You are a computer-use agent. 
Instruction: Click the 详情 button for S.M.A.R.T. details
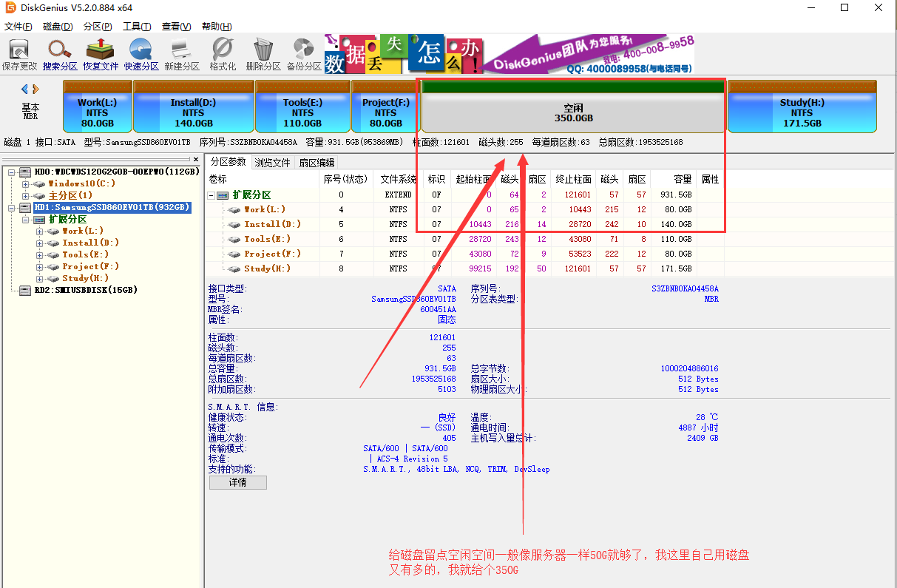pyautogui.click(x=237, y=482)
